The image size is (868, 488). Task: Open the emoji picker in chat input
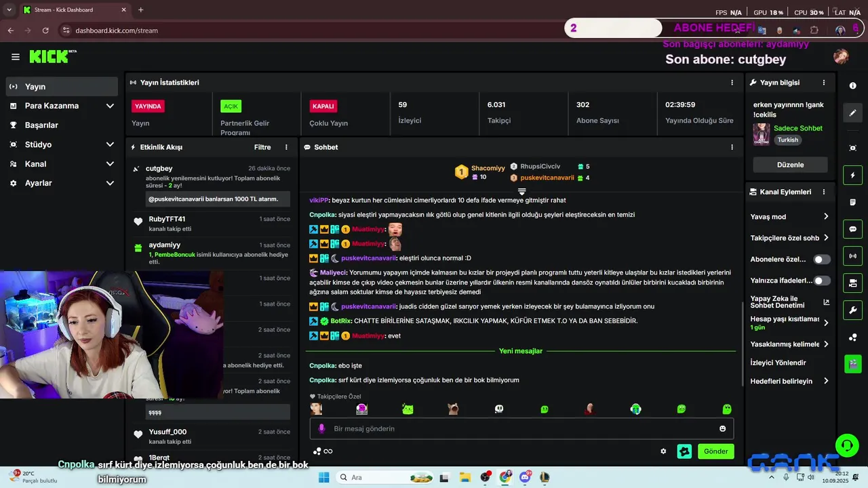point(722,428)
